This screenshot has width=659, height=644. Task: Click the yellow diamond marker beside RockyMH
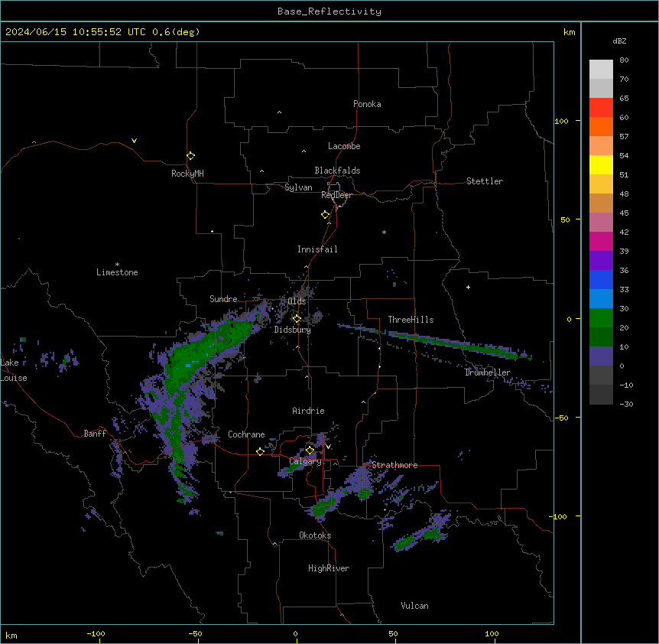[x=190, y=155]
